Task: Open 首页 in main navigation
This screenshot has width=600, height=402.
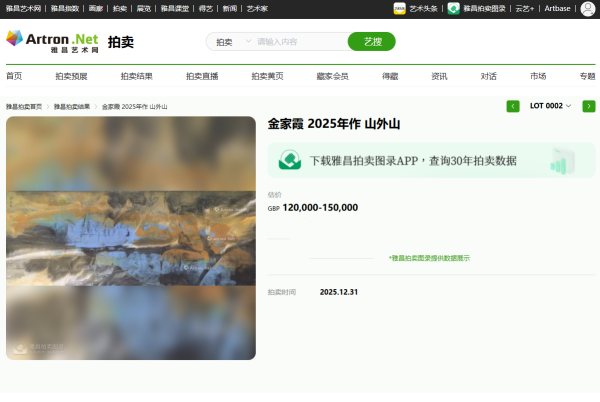Action: (14, 76)
